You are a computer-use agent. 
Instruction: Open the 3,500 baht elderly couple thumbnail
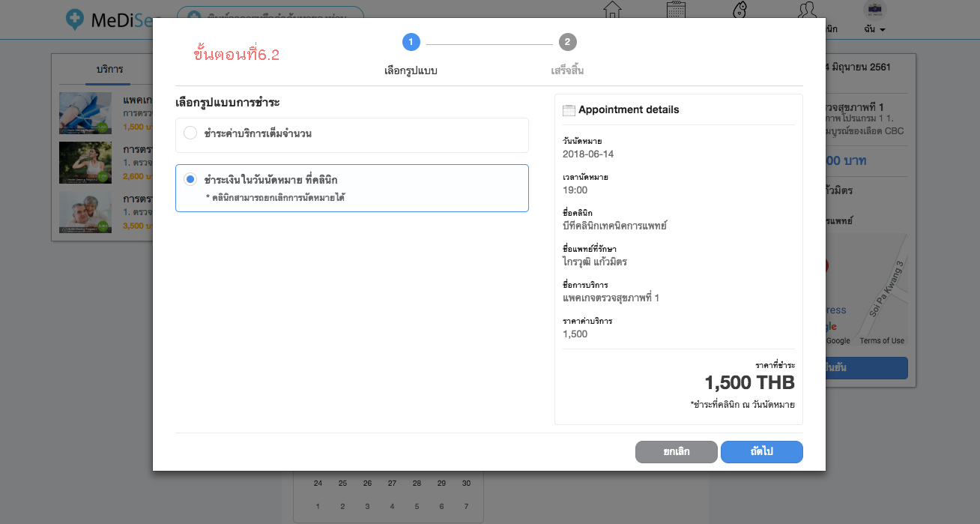(85, 211)
